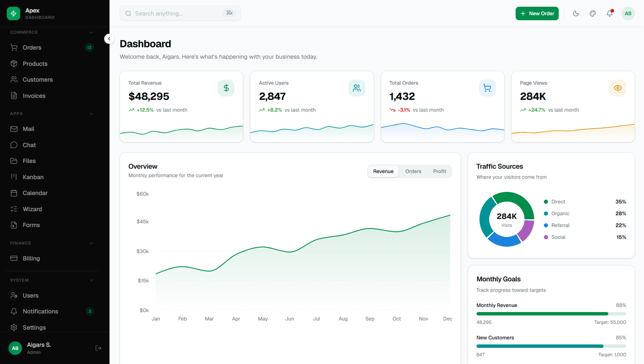Click the Search anything input field
This screenshot has height=364, width=644.
(180, 13)
